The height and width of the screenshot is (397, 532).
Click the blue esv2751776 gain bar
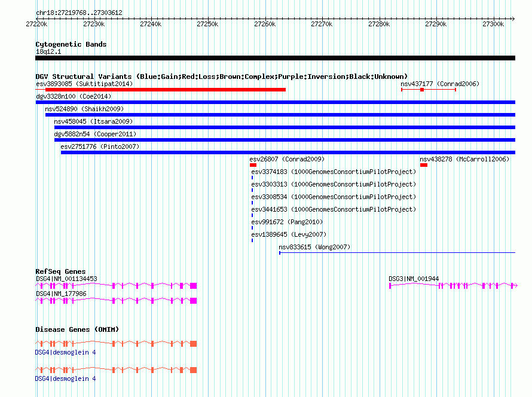288,152
